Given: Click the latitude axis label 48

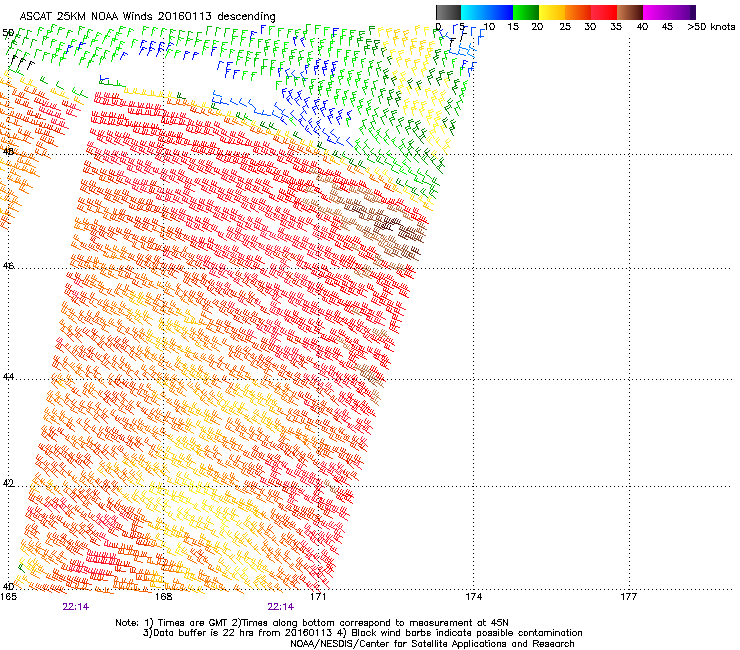Looking at the screenshot, I should (x=8, y=152).
